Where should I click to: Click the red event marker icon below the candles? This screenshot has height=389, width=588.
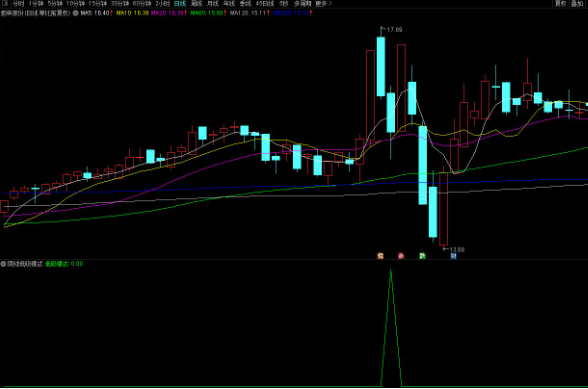(401, 256)
